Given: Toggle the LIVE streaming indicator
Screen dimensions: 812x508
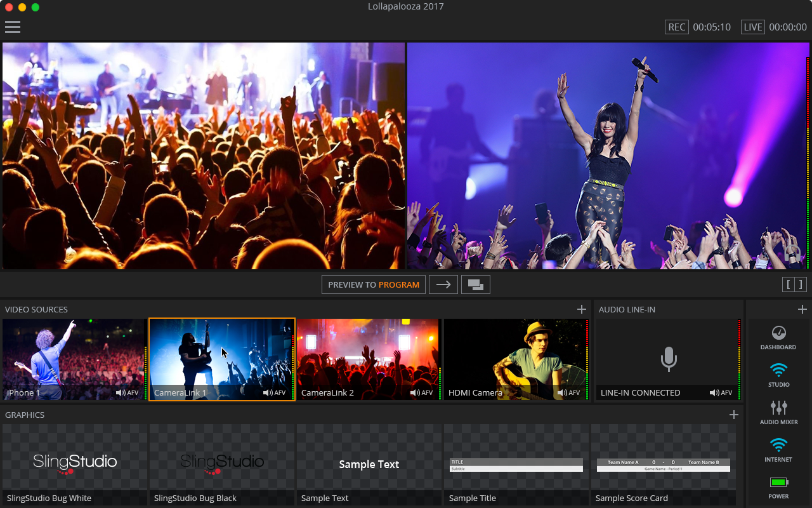Looking at the screenshot, I should (753, 27).
